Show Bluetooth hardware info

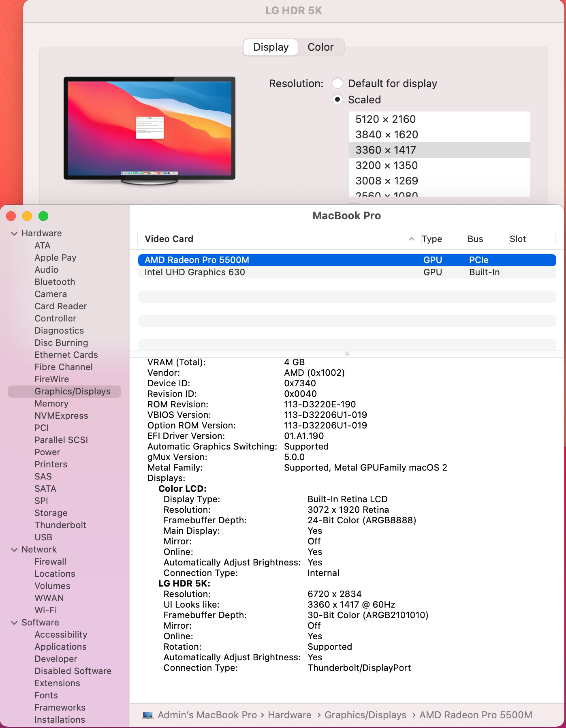click(x=55, y=282)
